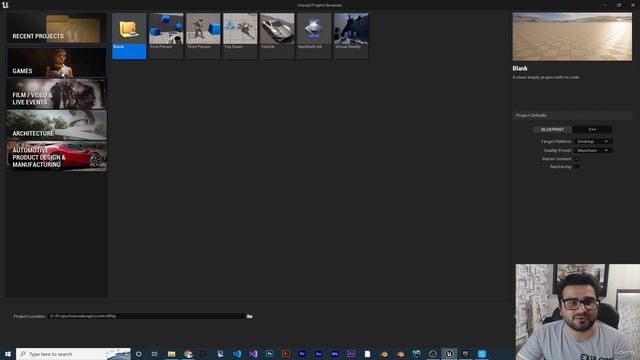The width and height of the screenshot is (640, 360).
Task: Open Visual Studio from the taskbar
Action: [x=253, y=354]
